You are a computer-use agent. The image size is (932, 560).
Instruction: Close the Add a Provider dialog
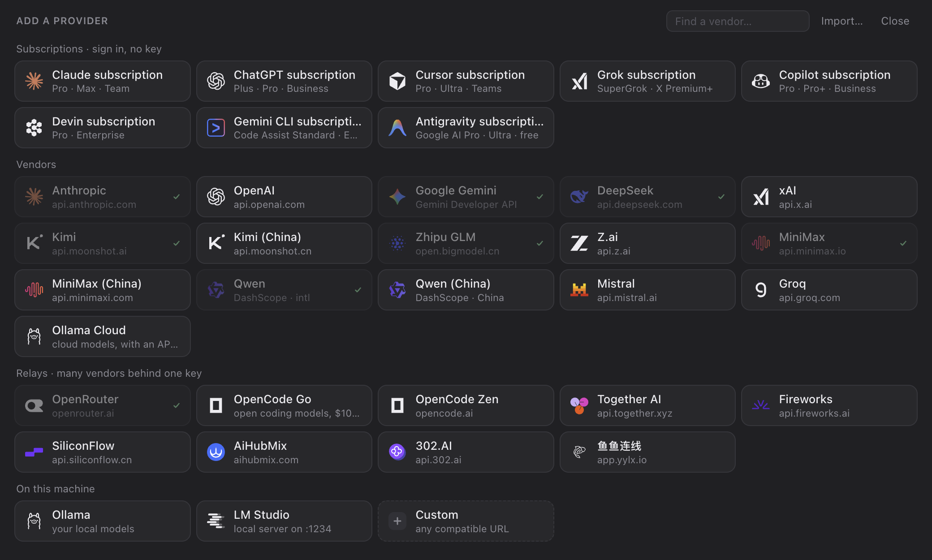(895, 21)
